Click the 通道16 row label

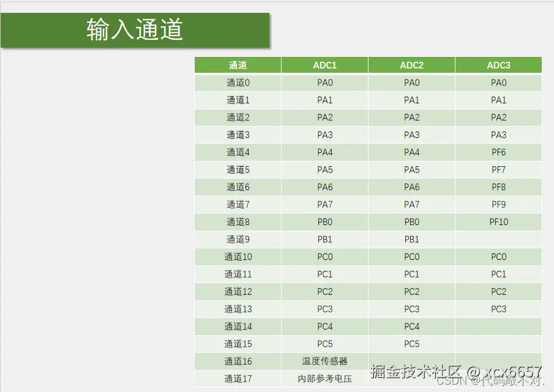pos(238,361)
